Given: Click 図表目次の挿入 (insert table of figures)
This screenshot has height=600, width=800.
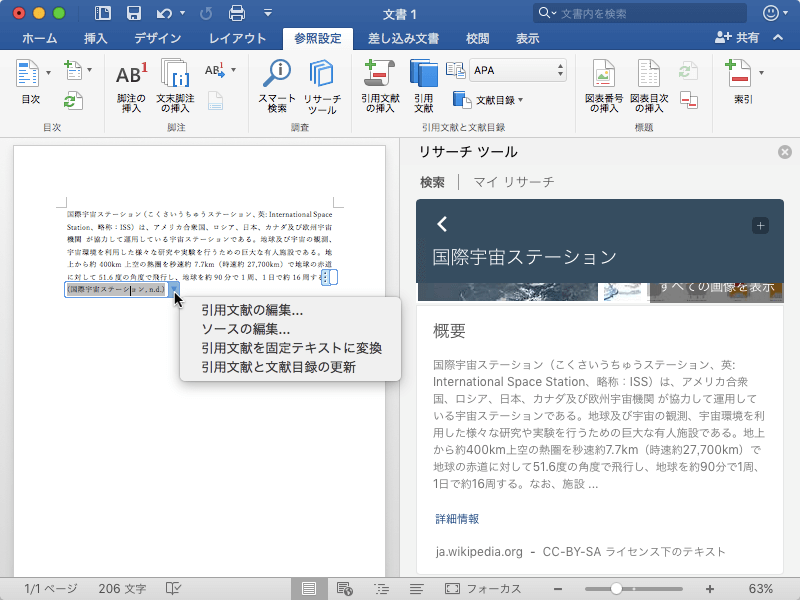Looking at the screenshot, I should [x=649, y=86].
